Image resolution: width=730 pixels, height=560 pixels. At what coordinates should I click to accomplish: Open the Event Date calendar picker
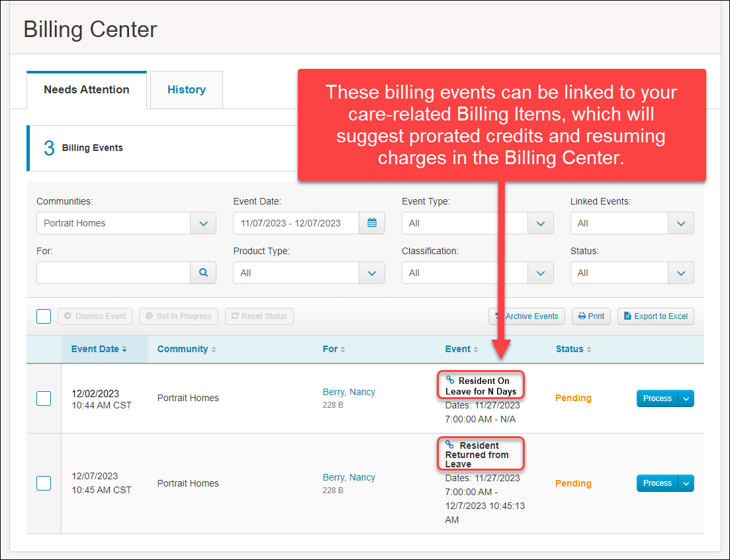[372, 223]
